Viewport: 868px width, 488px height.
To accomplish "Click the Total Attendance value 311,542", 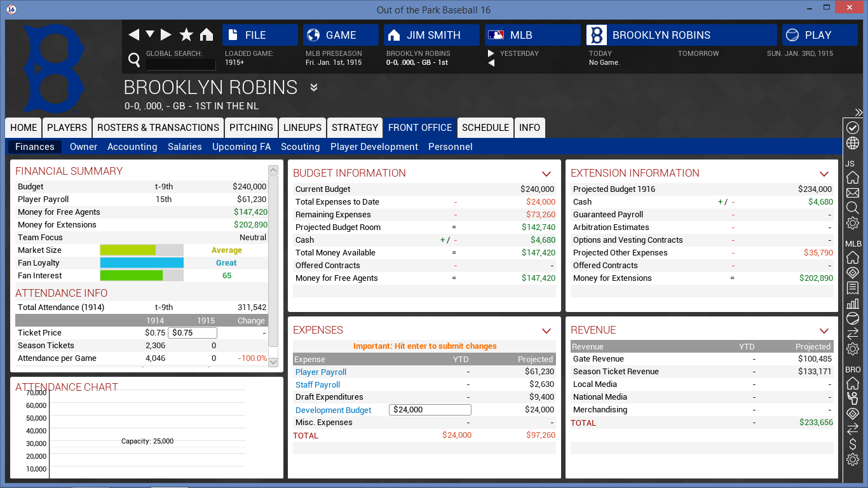I will 252,308.
